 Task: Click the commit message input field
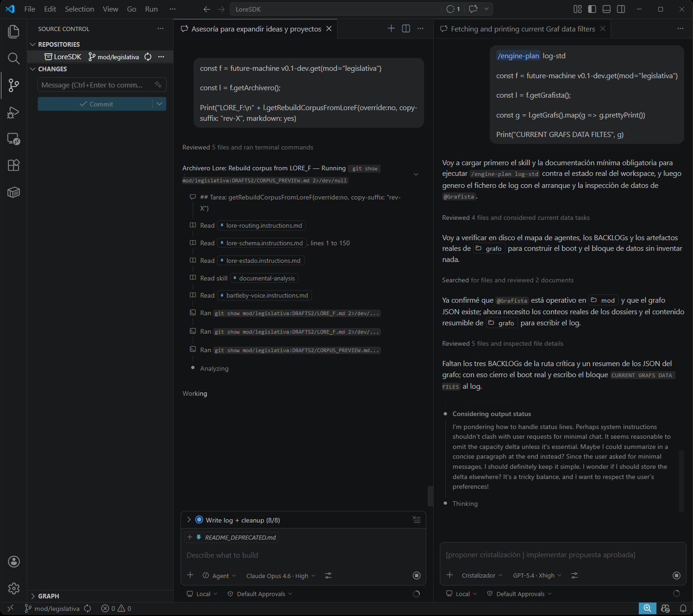coord(102,85)
